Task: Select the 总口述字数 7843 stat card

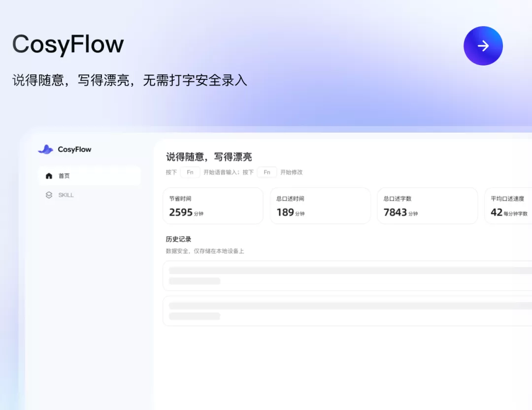Action: pyautogui.click(x=428, y=205)
